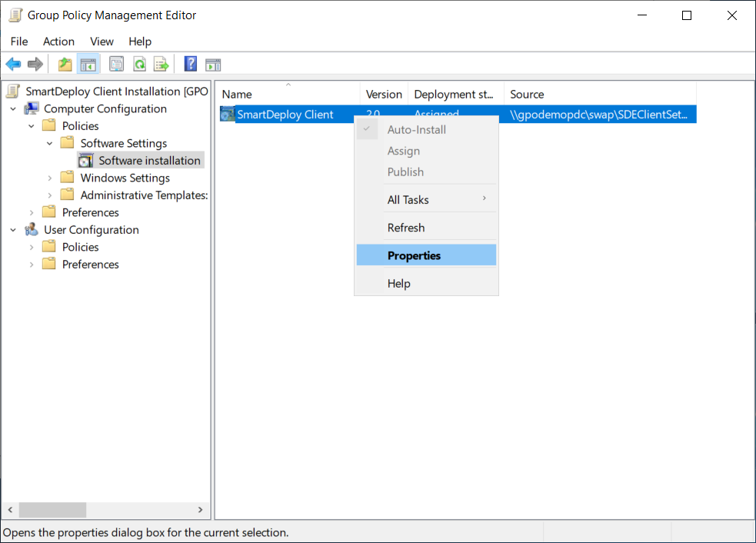756x543 pixels.
Task: Choose Publish in the context menu
Action: click(426, 172)
